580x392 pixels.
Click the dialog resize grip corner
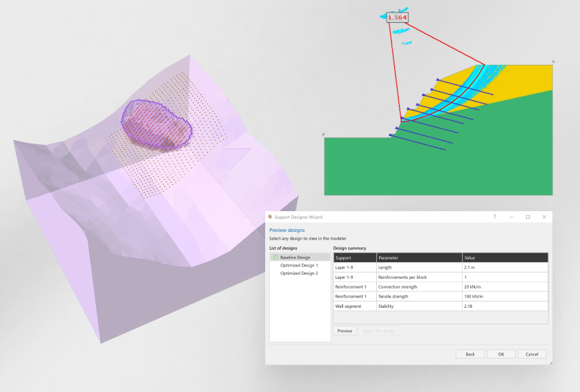tap(550, 362)
